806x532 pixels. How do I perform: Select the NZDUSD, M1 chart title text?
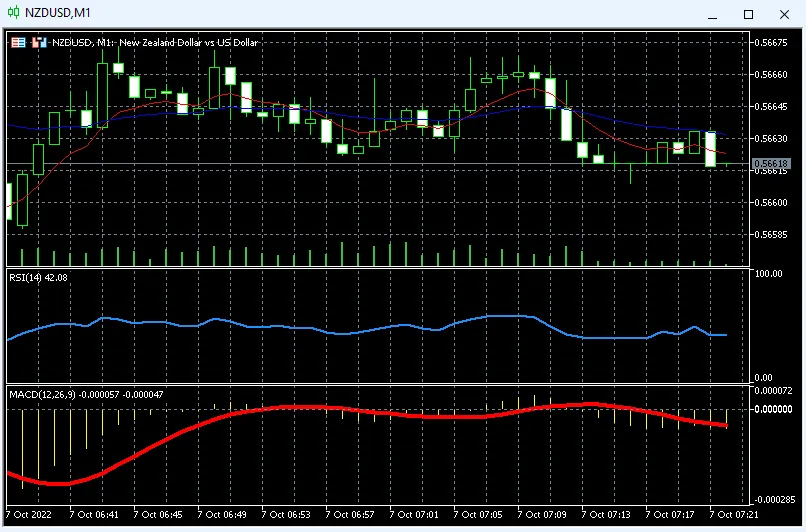point(155,42)
